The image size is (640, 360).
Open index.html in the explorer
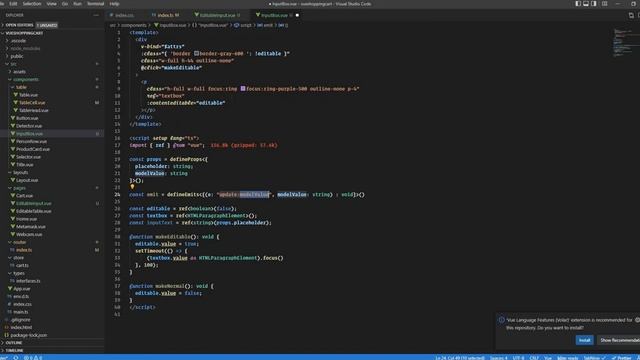click(x=21, y=328)
